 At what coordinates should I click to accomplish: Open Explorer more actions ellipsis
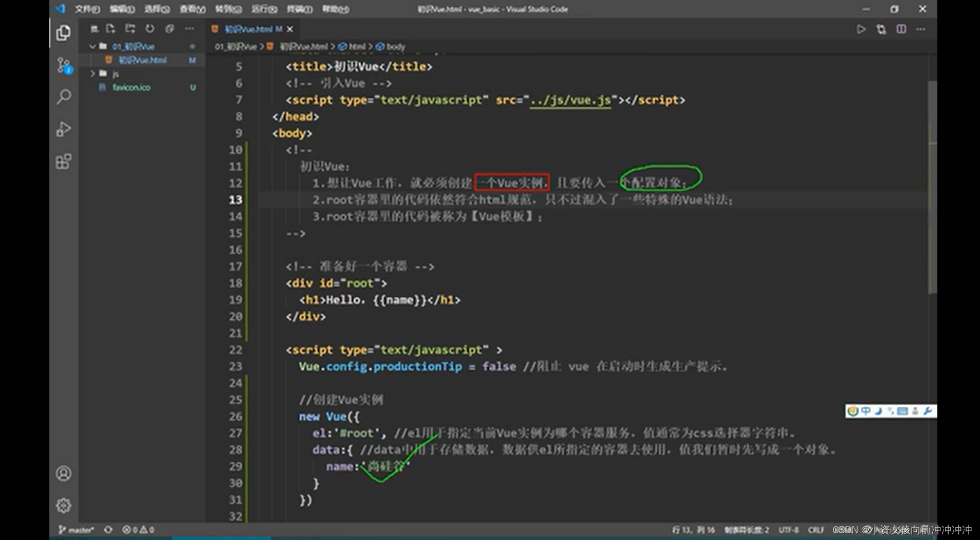pyautogui.click(x=190, y=29)
